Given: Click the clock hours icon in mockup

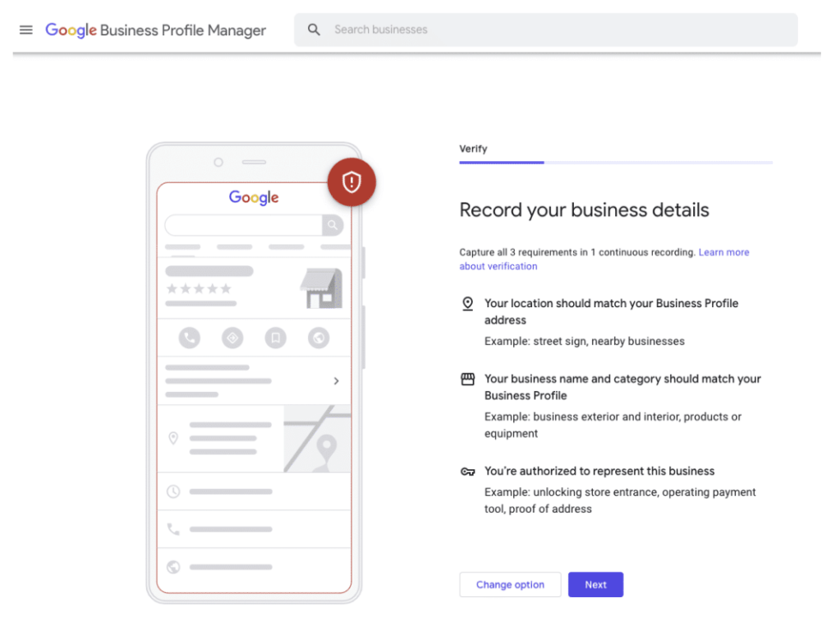Looking at the screenshot, I should click(x=173, y=491).
